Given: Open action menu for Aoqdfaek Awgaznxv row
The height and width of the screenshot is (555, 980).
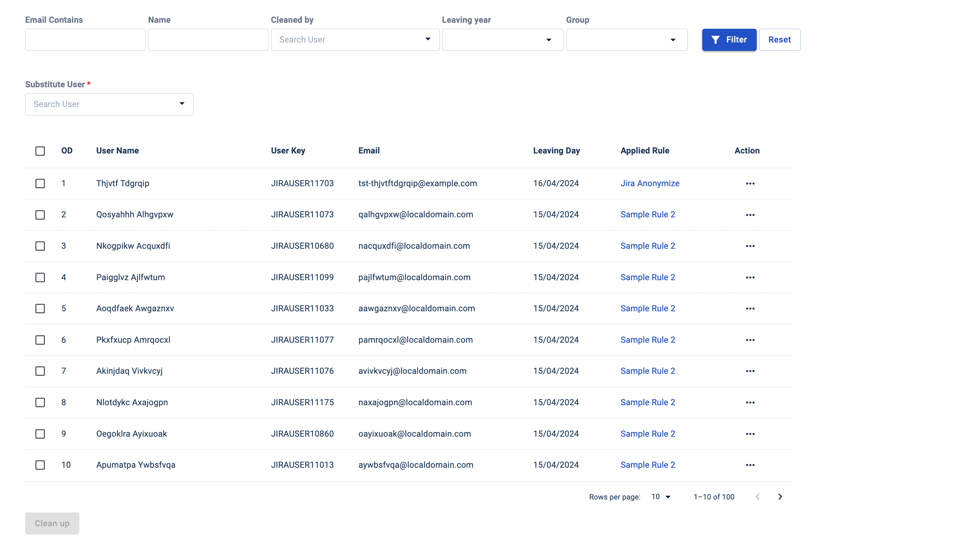Looking at the screenshot, I should [x=750, y=308].
